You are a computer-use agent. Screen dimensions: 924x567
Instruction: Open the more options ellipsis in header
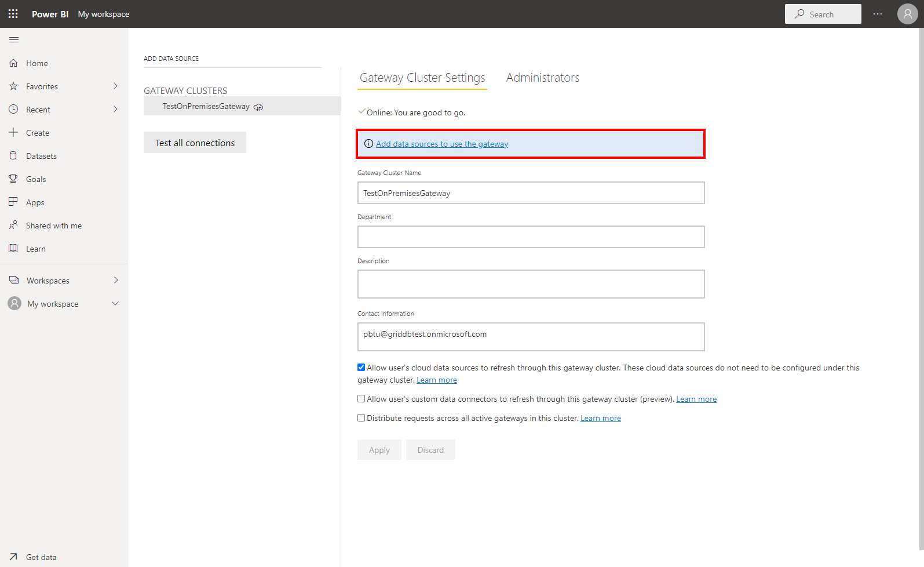click(878, 14)
